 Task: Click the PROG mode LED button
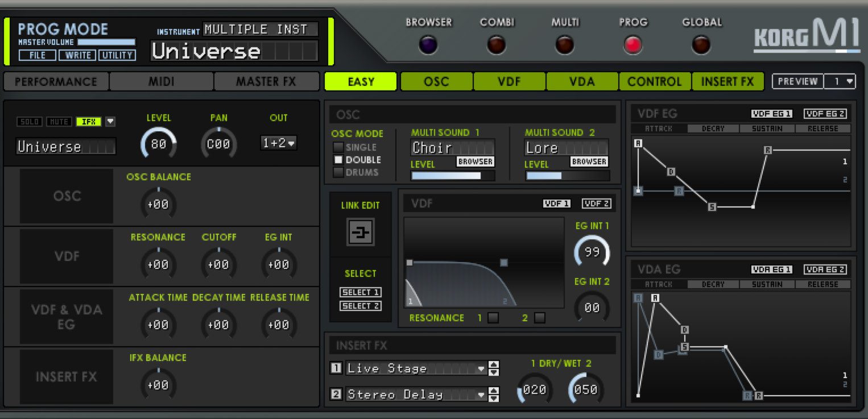pyautogui.click(x=633, y=44)
